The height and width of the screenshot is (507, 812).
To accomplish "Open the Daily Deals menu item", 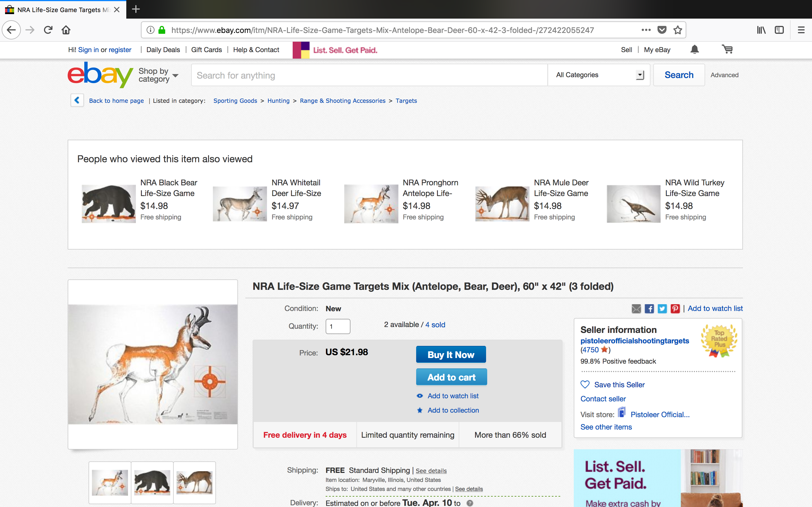I will point(163,50).
